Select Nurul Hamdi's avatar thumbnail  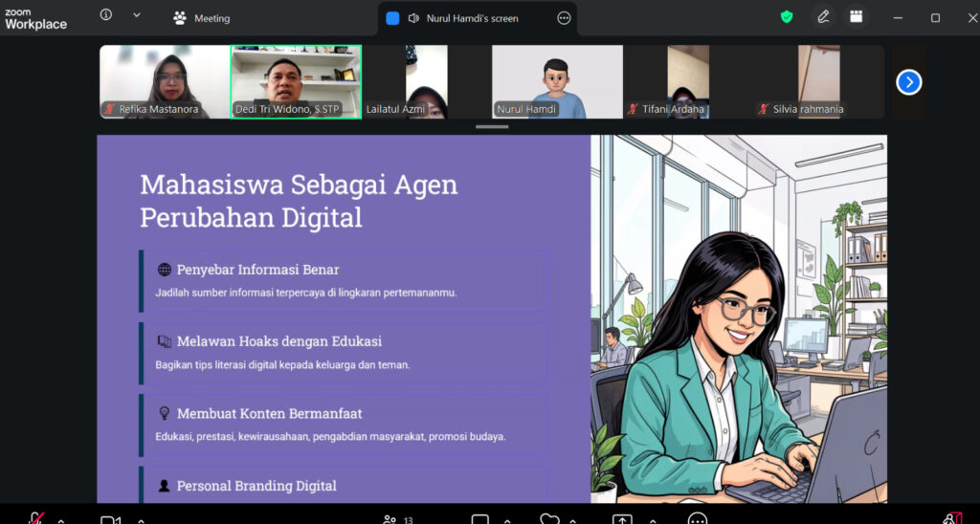coord(558,82)
